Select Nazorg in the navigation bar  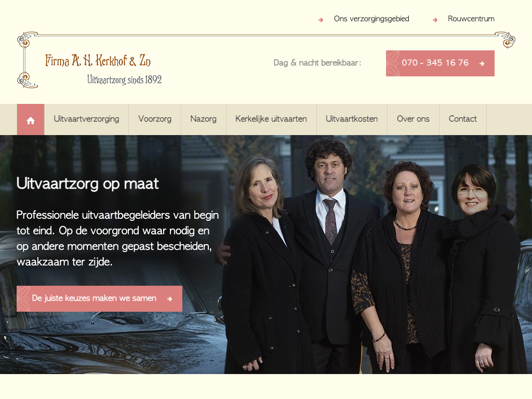point(203,119)
